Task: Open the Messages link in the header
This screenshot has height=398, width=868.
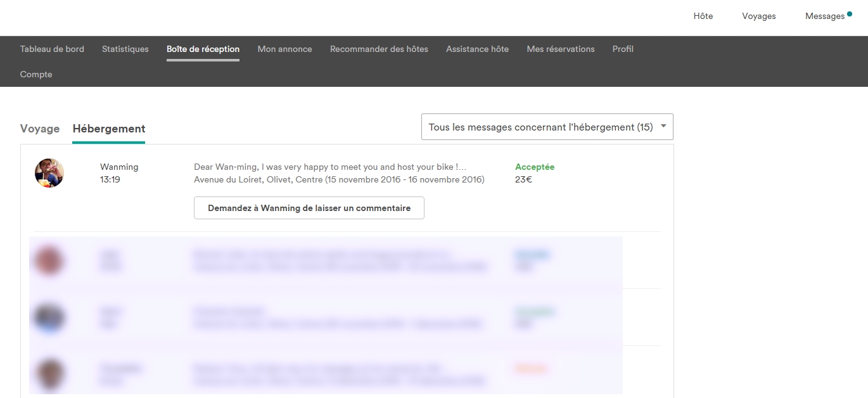Action: pyautogui.click(x=825, y=16)
